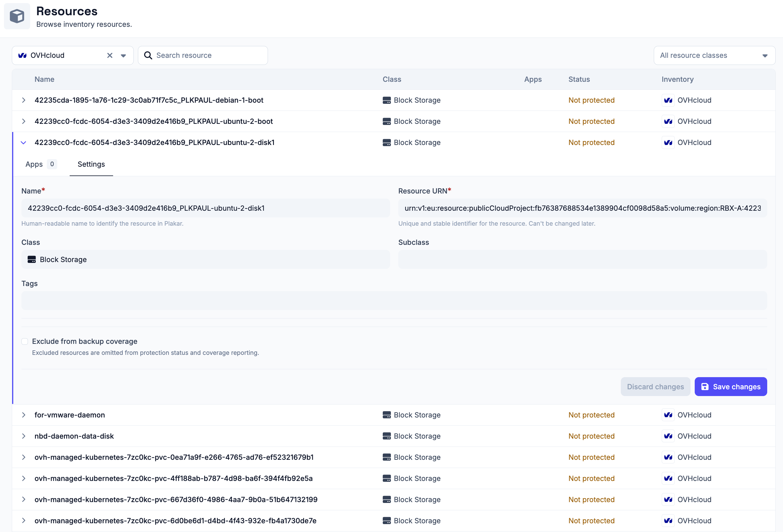Click the Inventory column header
The height and width of the screenshot is (532, 783).
coord(678,79)
